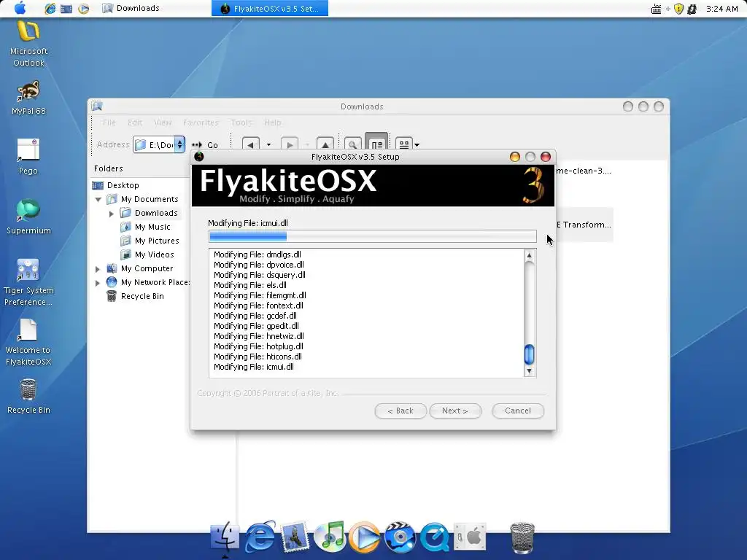Click Back arrow in Downloads toolbar

251,144
